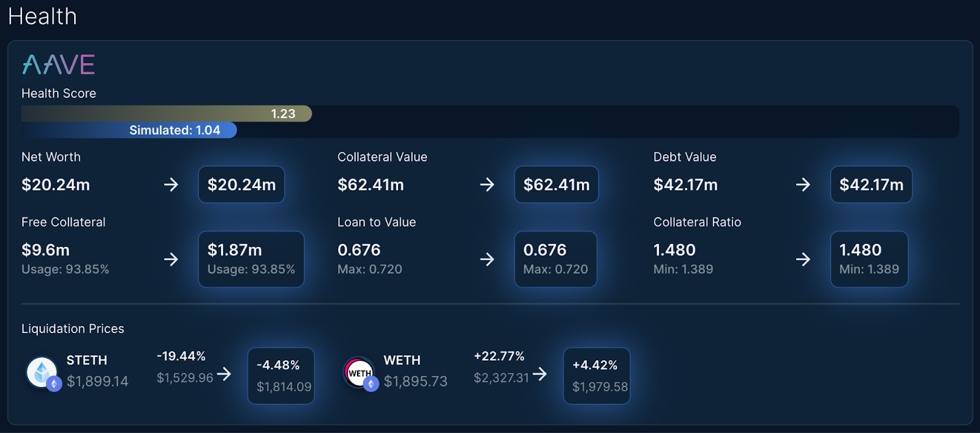980x433 pixels.
Task: Click the arrow next to Collateral Ratio
Action: pyautogui.click(x=803, y=259)
